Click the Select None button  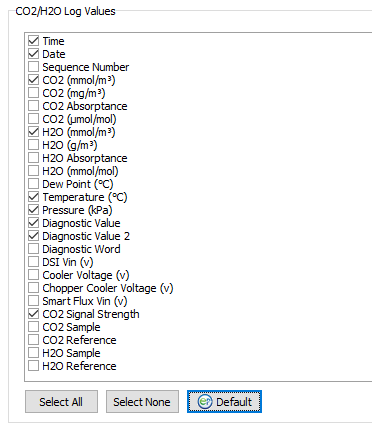(142, 402)
